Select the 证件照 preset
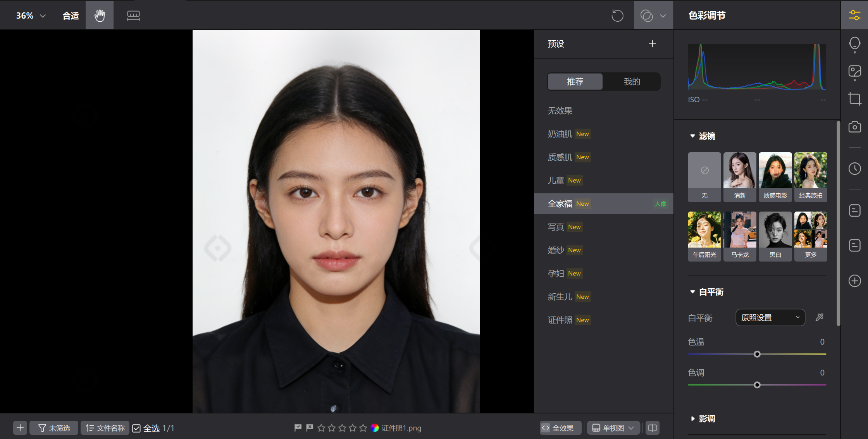 click(x=560, y=320)
